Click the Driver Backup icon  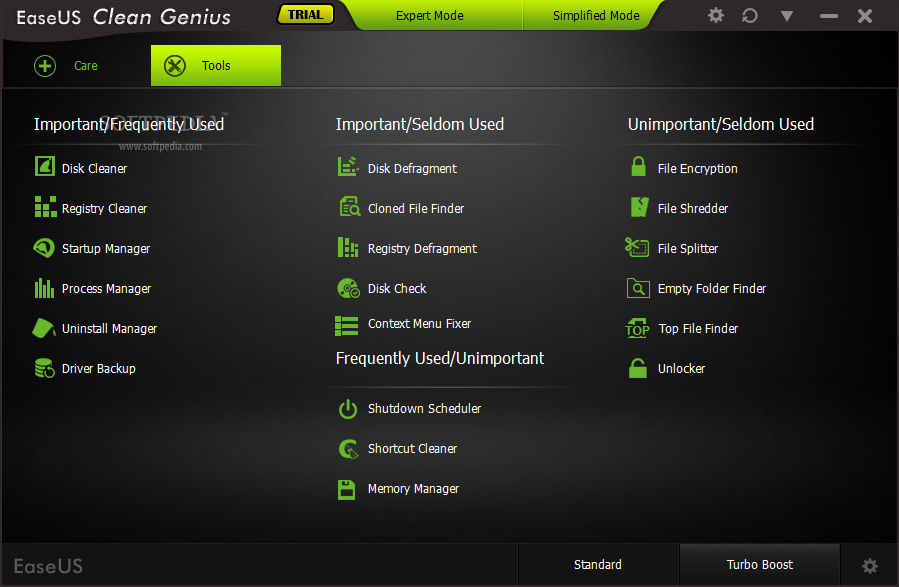(x=45, y=368)
